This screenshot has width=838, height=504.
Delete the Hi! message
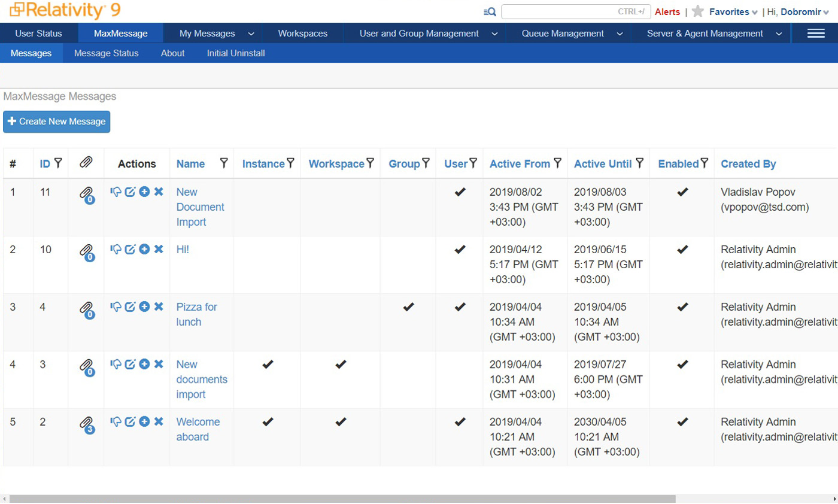click(159, 249)
